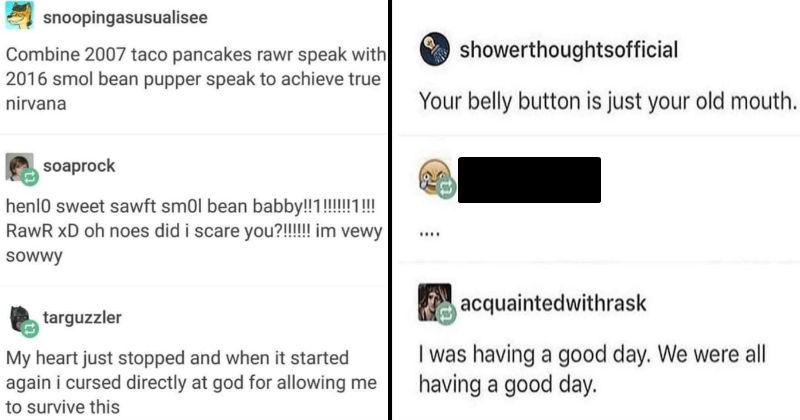The image size is (800, 420).
Task: Open soaprock's avatar picture
Action: (x=19, y=165)
